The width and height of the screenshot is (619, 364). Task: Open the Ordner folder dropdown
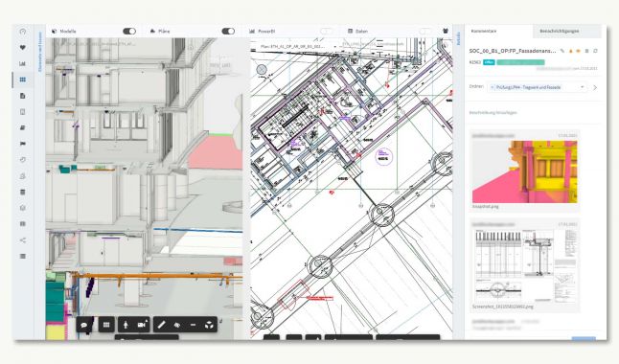click(x=538, y=87)
